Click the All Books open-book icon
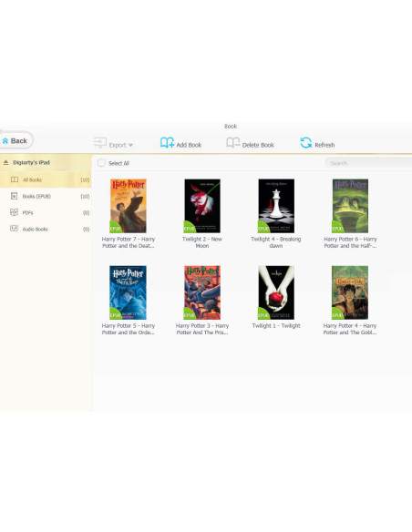This screenshot has width=412, height=532. [15, 179]
